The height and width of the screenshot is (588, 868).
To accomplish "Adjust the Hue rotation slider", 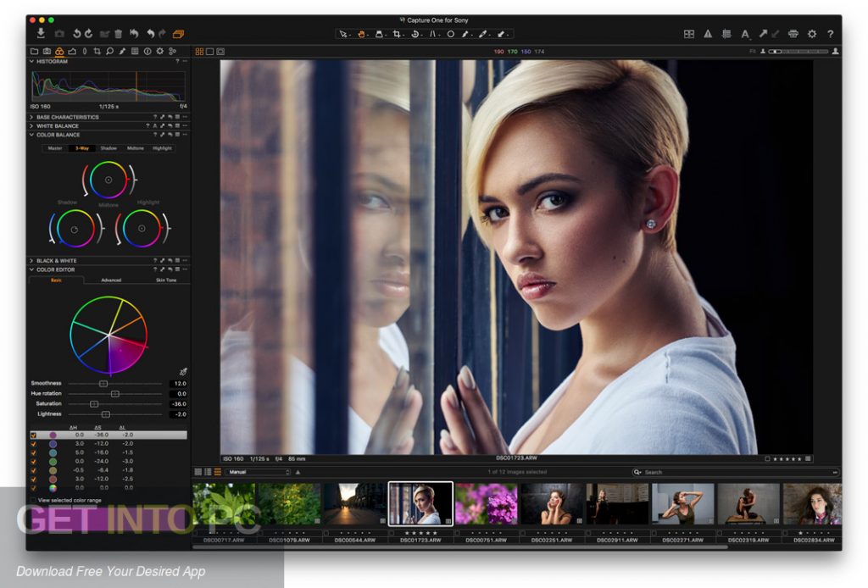I will 114,394.
